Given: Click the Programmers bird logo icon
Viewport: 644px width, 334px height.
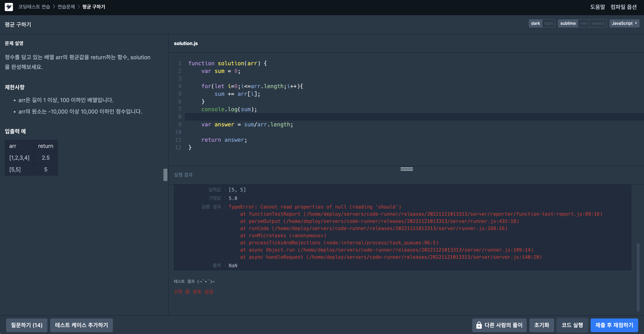Looking at the screenshot, I should click(9, 7).
